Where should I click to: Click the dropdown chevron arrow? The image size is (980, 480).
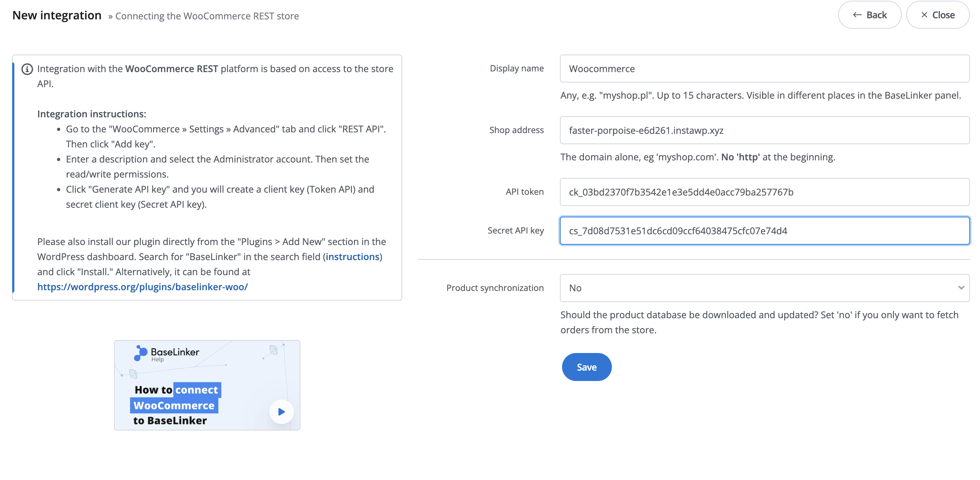[961, 288]
